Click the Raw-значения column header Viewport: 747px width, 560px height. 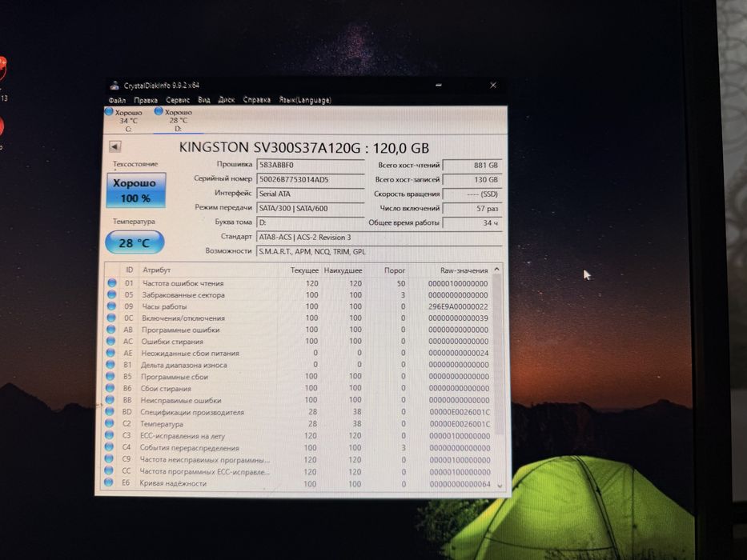coord(464,270)
